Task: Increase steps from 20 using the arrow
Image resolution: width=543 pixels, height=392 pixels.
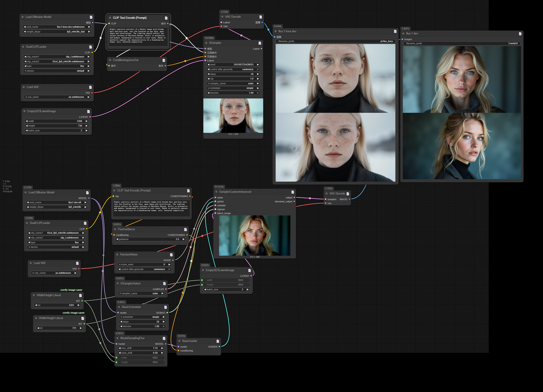Action: [x=258, y=74]
